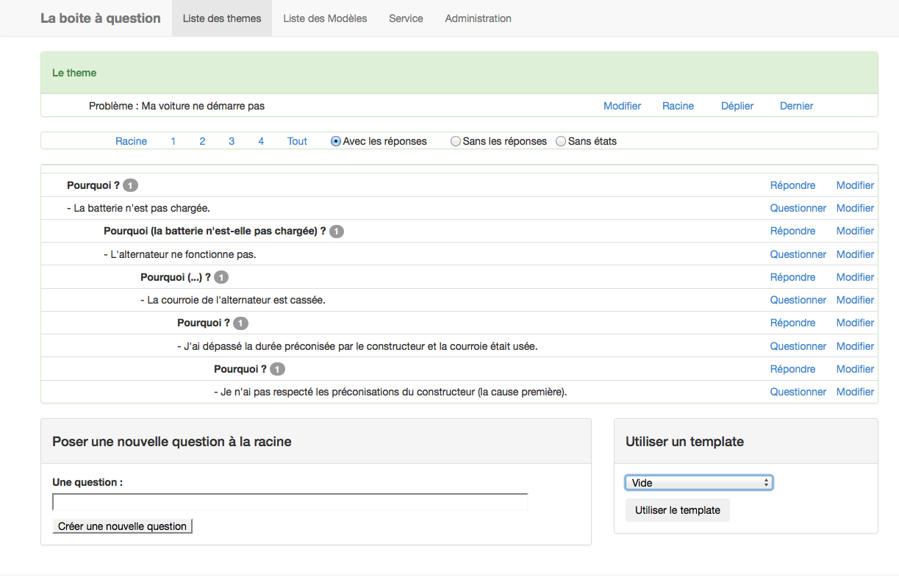The width and height of the screenshot is (899, 588).
Task: Open the Service navigation item
Action: 406,18
